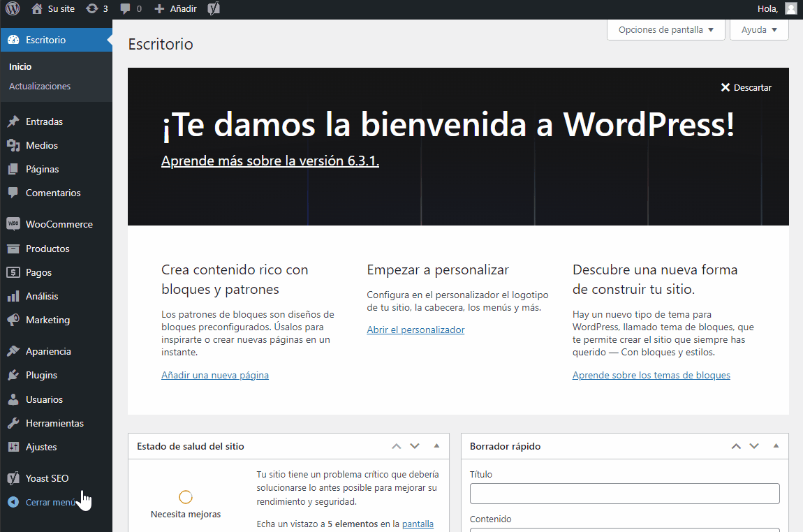Open the comments bubble icon in admin bar
The image size is (803, 532).
(x=125, y=8)
